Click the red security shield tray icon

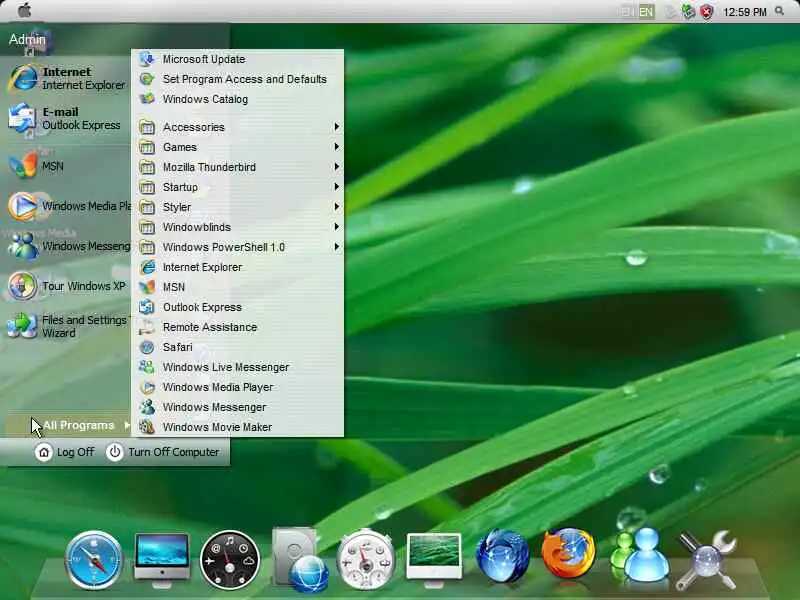(x=706, y=12)
